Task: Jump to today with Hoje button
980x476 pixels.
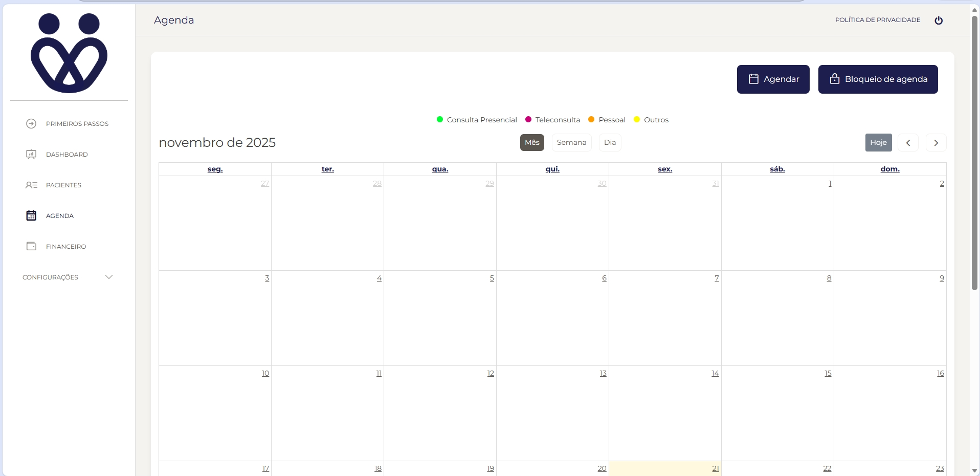Action: tap(878, 143)
